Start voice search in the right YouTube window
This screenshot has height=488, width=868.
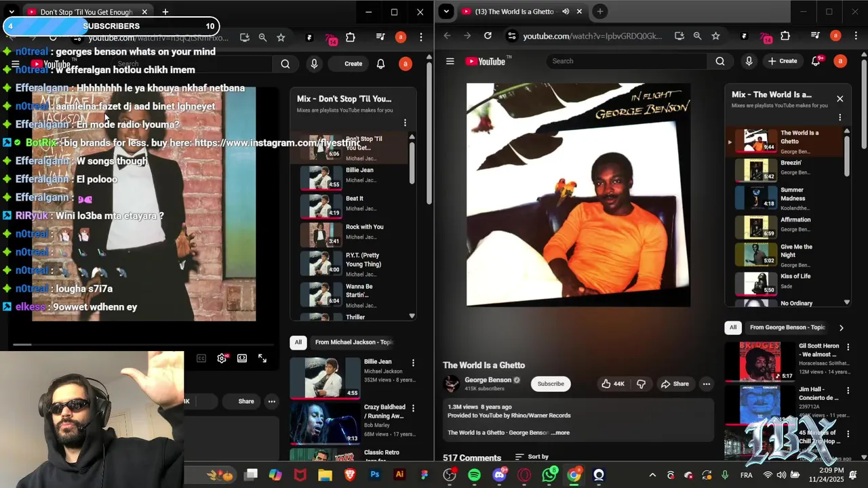[749, 61]
